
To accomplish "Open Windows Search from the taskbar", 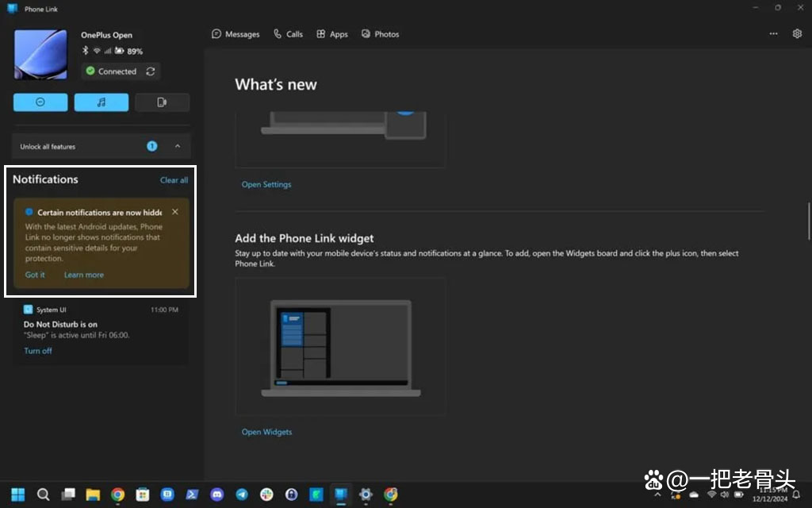I will tap(44, 495).
